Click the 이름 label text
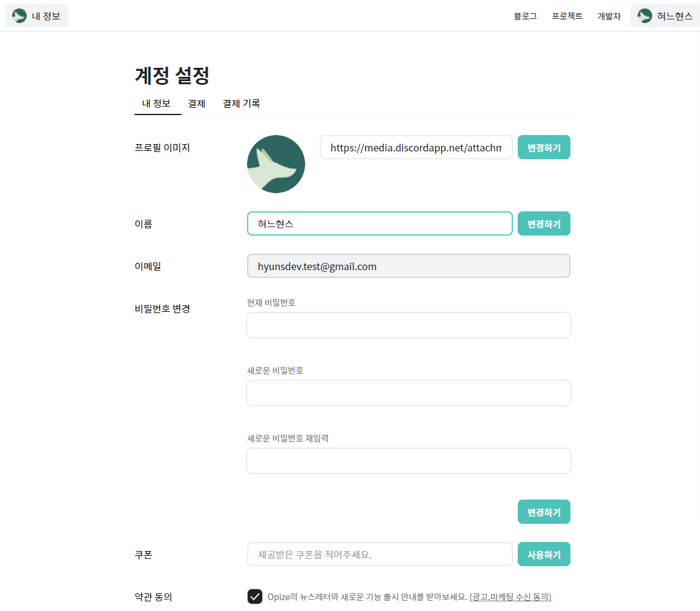Image resolution: width=700 pixels, height=611 pixels. point(144,223)
